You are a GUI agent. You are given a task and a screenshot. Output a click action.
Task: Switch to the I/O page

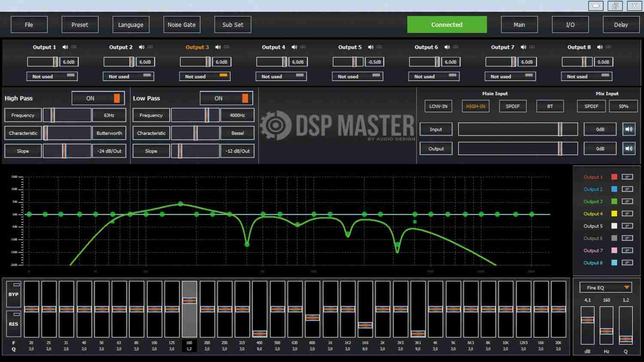(570, 25)
